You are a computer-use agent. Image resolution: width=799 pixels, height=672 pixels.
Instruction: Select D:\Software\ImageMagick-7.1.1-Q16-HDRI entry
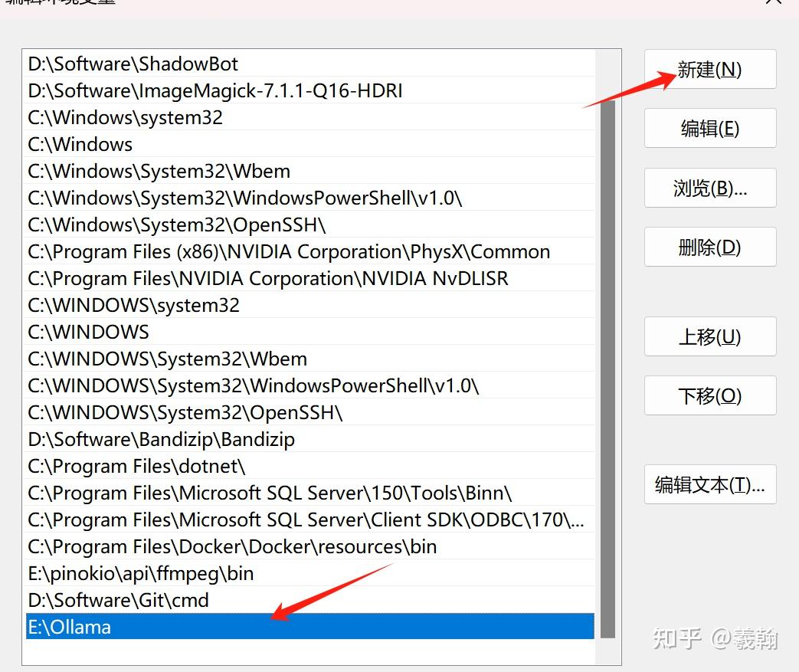(309, 90)
